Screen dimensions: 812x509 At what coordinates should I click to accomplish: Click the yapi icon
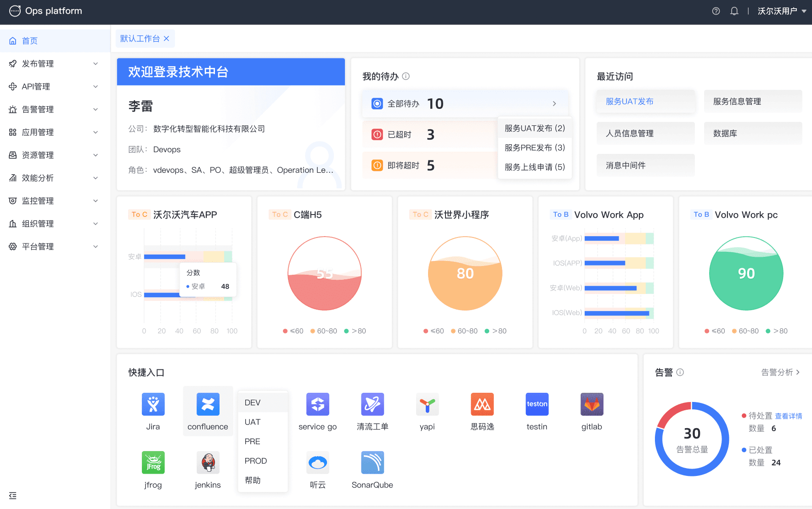427,404
